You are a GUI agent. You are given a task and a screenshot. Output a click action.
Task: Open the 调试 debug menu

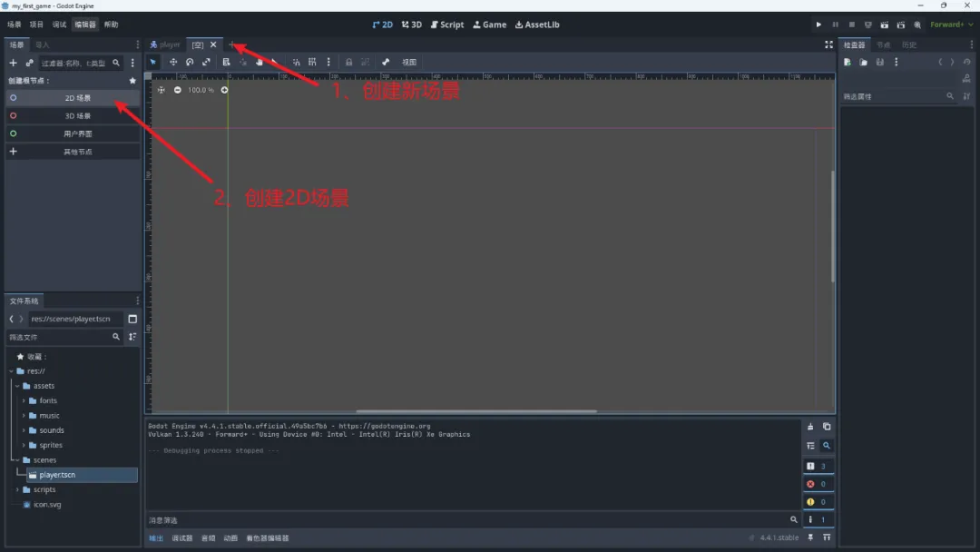pos(59,25)
